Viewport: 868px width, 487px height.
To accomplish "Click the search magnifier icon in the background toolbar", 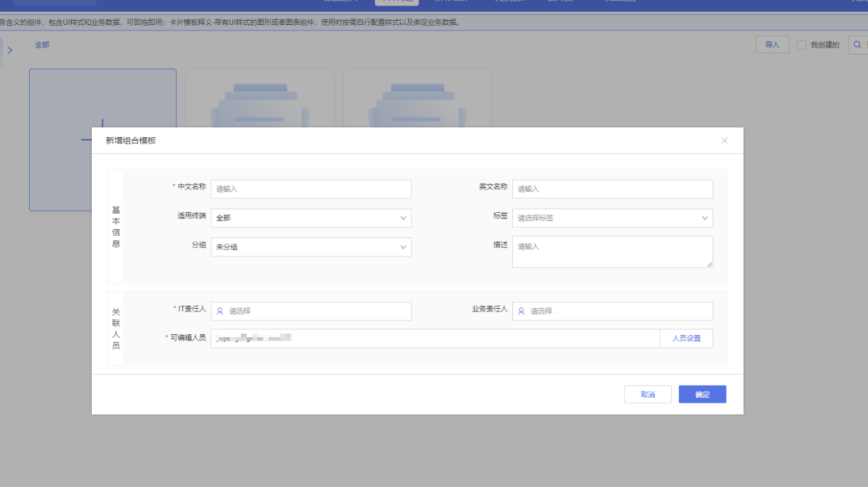I will 858,45.
